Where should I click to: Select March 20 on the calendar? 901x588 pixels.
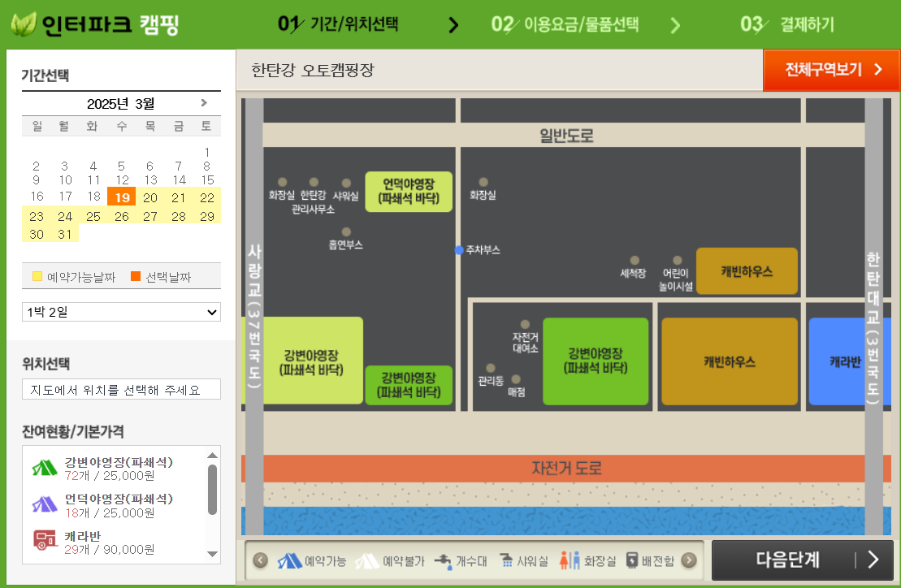pyautogui.click(x=149, y=197)
